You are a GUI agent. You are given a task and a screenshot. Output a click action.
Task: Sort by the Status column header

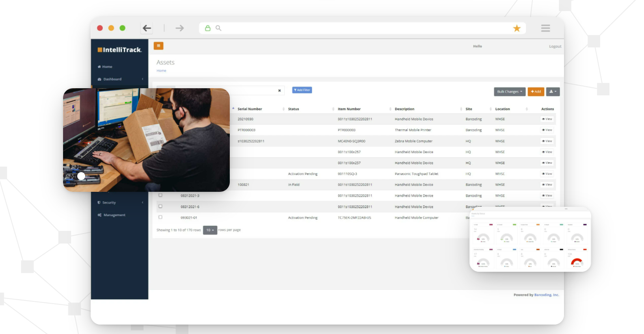tap(294, 109)
